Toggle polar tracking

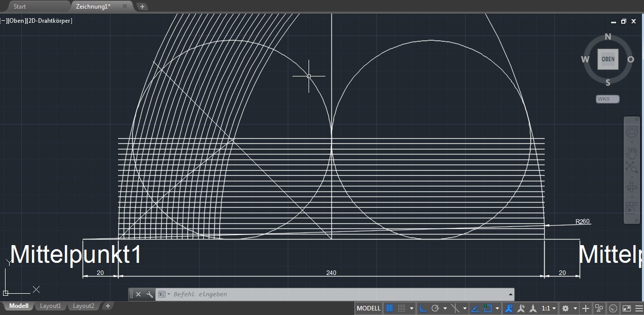coord(435,308)
